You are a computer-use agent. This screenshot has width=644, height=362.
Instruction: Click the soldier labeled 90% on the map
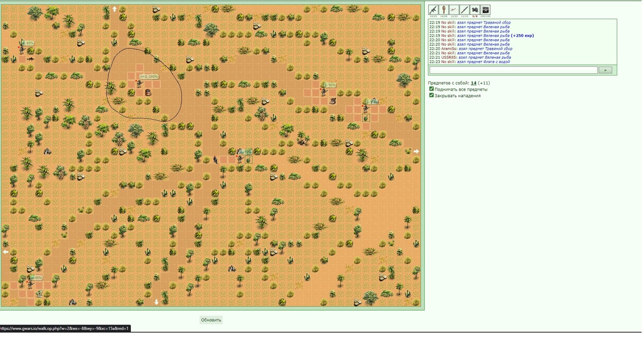[x=324, y=92]
